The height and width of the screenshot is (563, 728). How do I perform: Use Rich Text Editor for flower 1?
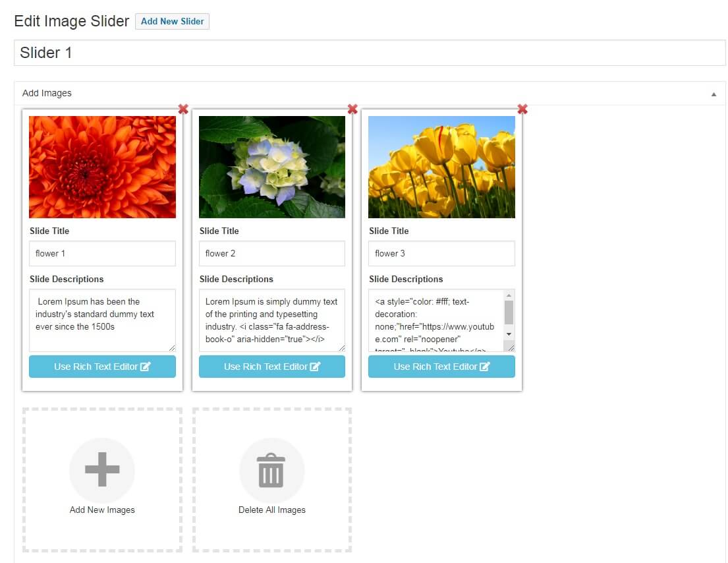coord(102,367)
